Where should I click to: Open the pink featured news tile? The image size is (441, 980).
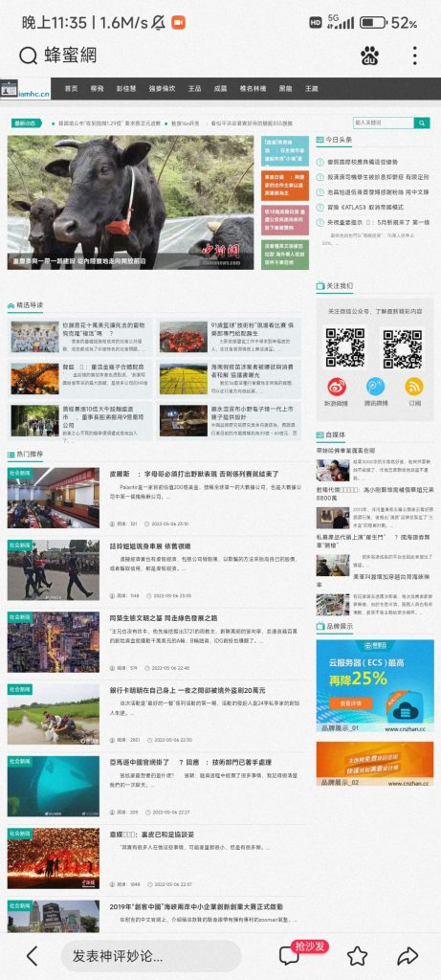pyautogui.click(x=285, y=220)
